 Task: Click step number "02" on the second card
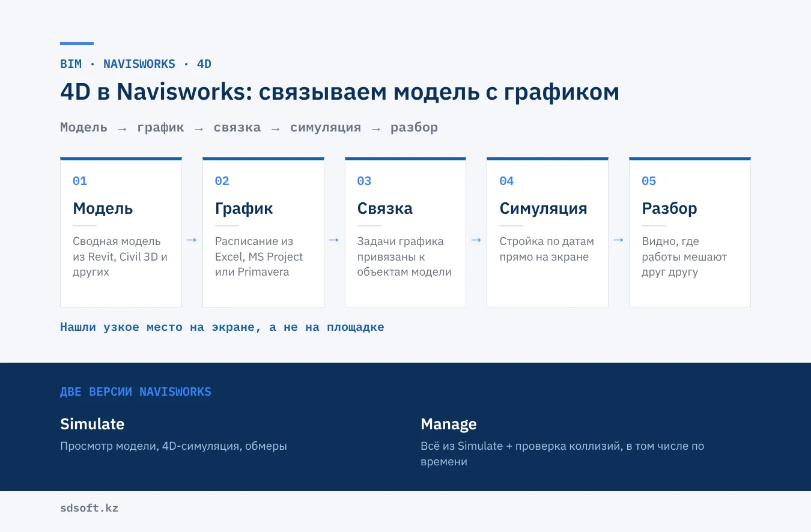[222, 181]
